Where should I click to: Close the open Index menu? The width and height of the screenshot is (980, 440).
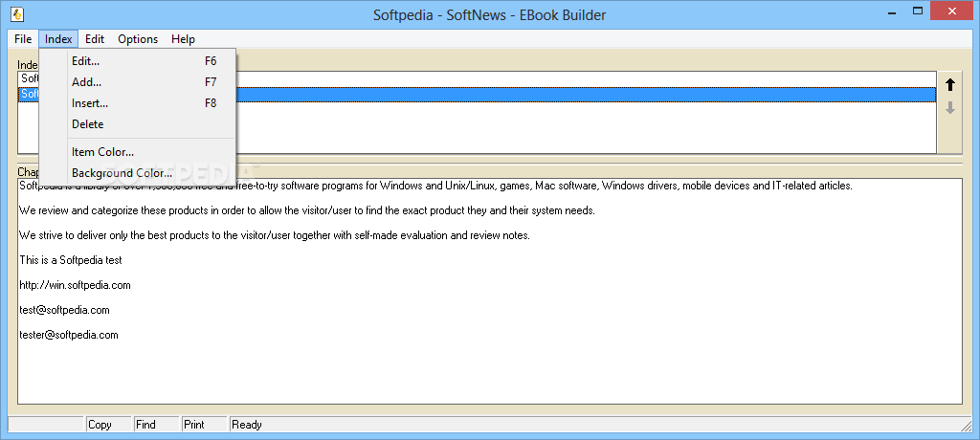coord(58,39)
